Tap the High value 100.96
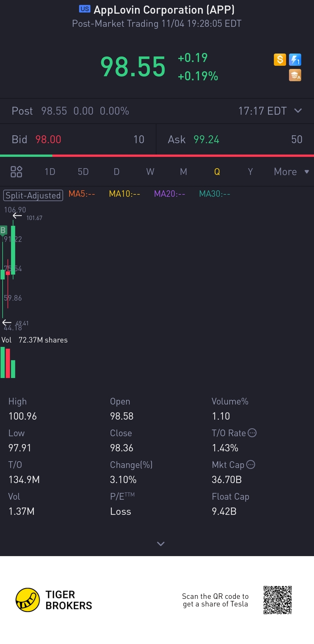314x644 pixels. pyautogui.click(x=23, y=416)
